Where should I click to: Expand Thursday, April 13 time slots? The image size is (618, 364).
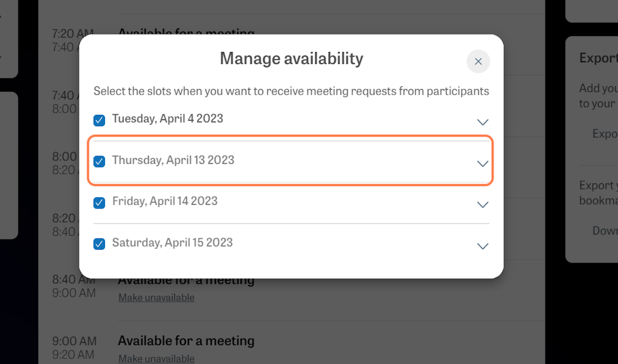pyautogui.click(x=483, y=163)
